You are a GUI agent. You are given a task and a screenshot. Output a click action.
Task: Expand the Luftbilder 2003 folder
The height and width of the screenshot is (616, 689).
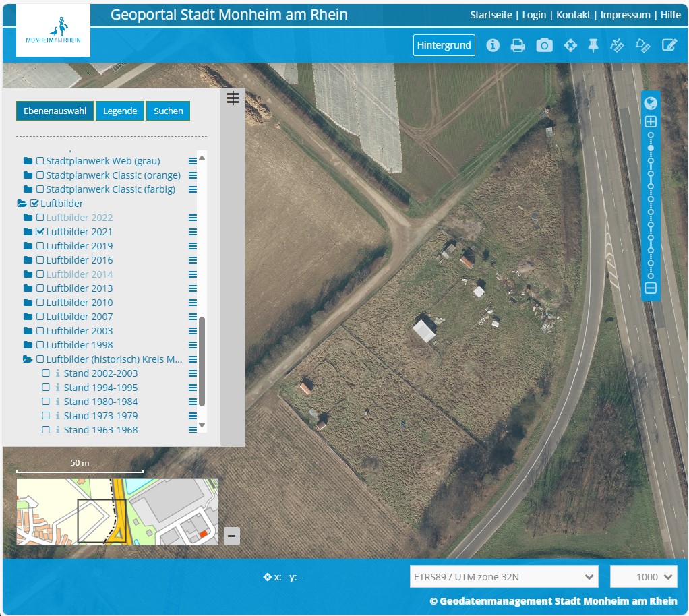coord(28,331)
